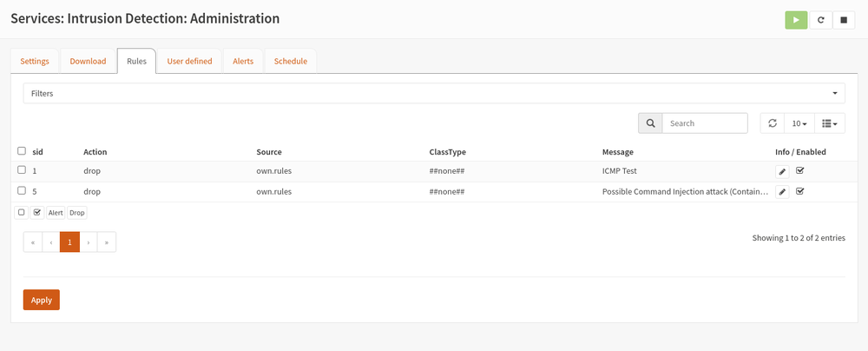Open info for the Command Injection rule
Screen dimensions: 868x351
coord(782,192)
